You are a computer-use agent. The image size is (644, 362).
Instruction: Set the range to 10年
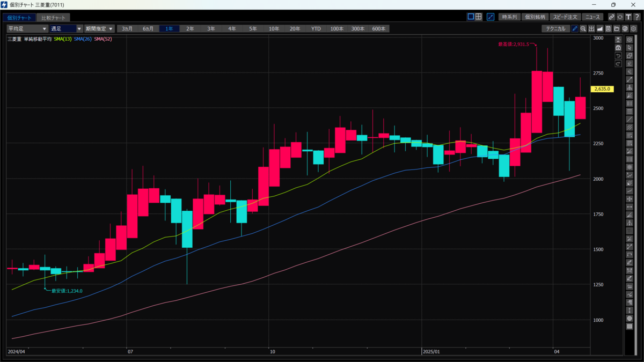[x=274, y=28]
